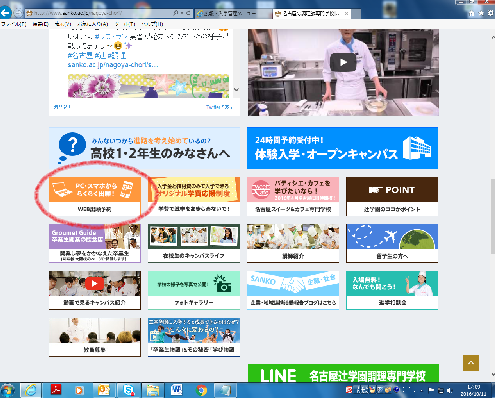Image resolution: width=495 pixels, height=400 pixels.
Task: Open the blue jumping people banner tile
Action: pyautogui.click(x=194, y=337)
